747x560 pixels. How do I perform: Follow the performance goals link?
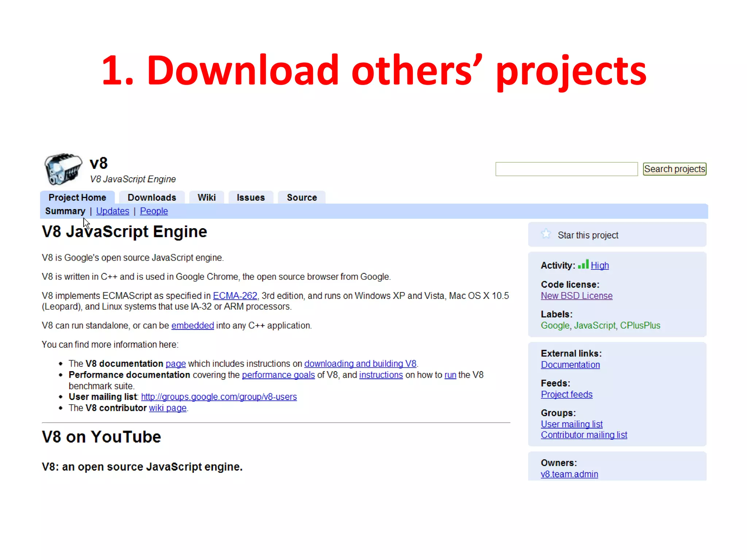pos(278,375)
